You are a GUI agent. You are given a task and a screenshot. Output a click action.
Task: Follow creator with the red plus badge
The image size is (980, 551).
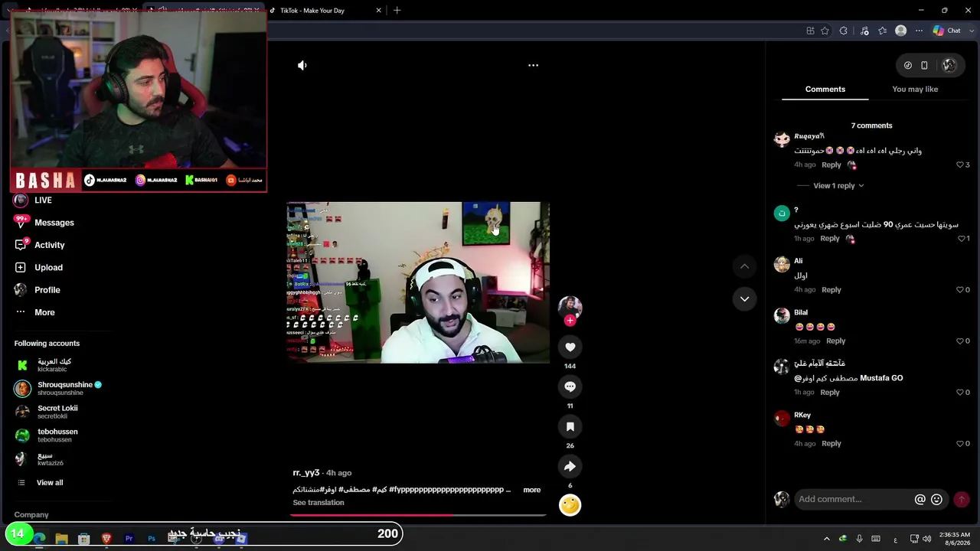(570, 321)
